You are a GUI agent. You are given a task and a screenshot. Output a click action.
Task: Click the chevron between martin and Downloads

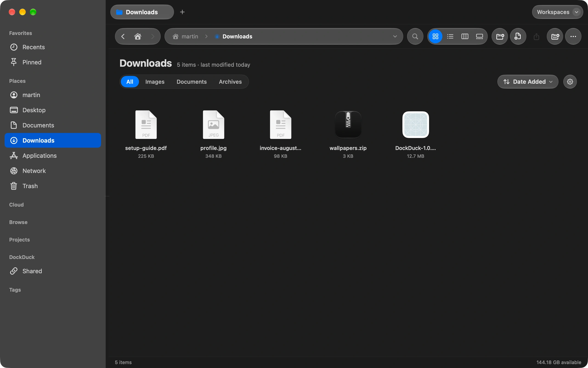(x=206, y=37)
